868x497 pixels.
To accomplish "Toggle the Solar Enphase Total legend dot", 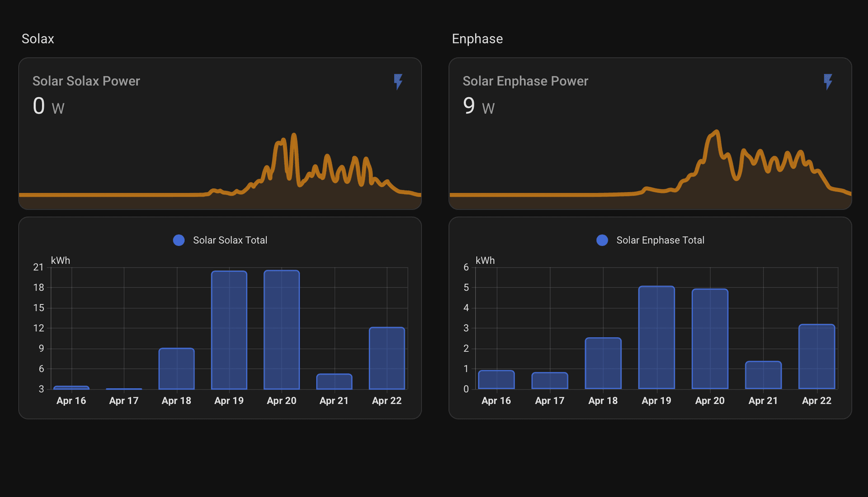I will (x=602, y=240).
